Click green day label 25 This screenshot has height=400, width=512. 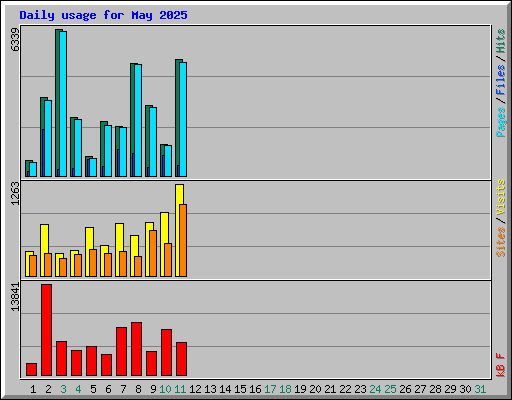pos(390,389)
